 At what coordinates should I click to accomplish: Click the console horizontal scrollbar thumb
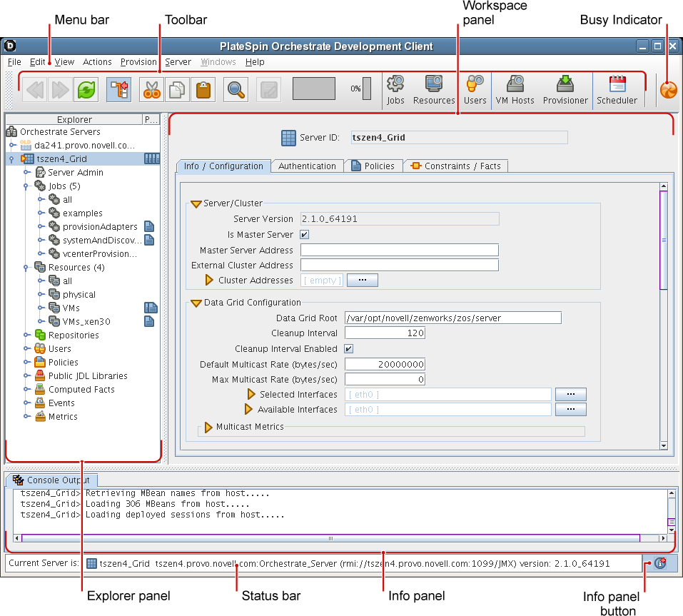330,538
